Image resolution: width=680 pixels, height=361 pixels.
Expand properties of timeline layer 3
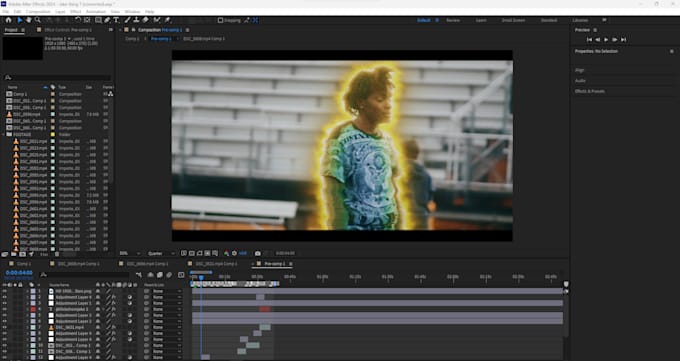click(x=27, y=303)
